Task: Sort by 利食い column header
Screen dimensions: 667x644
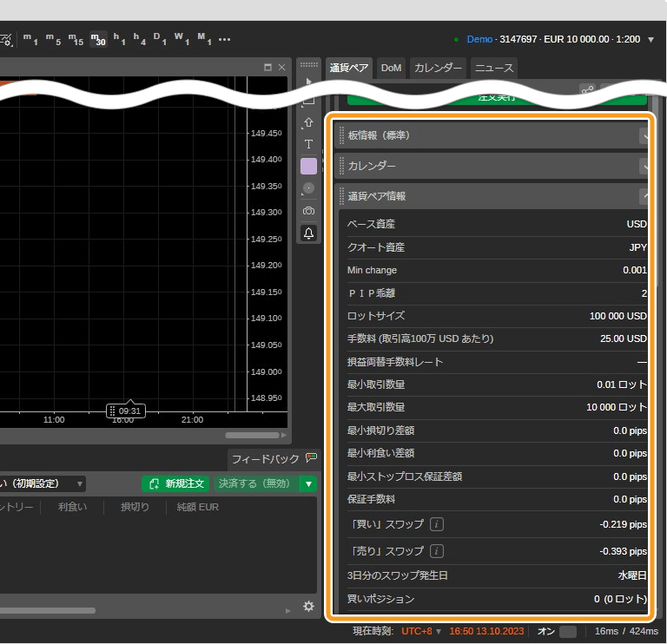Action: tap(72, 507)
